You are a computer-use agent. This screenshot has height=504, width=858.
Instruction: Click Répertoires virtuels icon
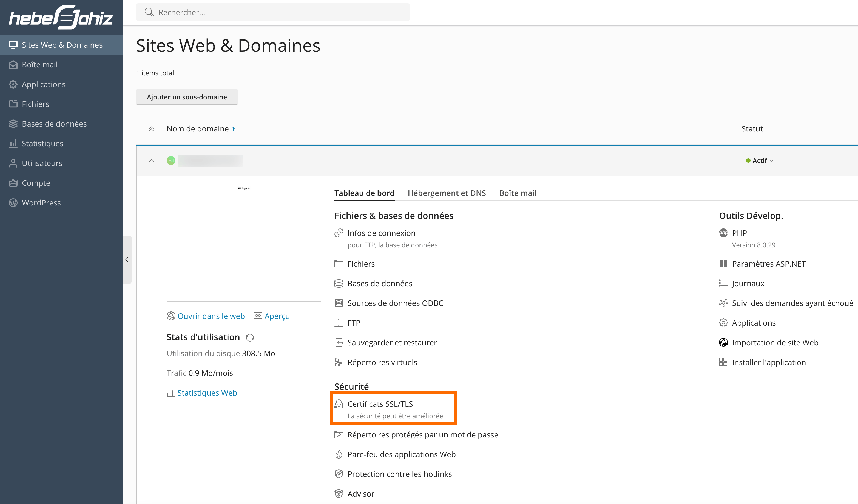[339, 362]
